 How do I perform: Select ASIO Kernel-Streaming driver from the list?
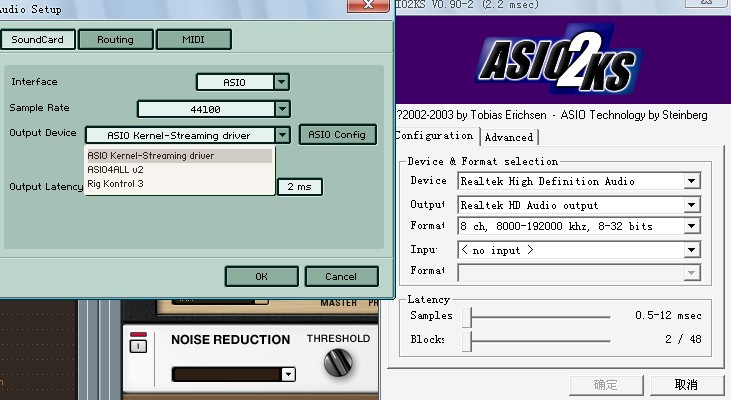coord(179,156)
